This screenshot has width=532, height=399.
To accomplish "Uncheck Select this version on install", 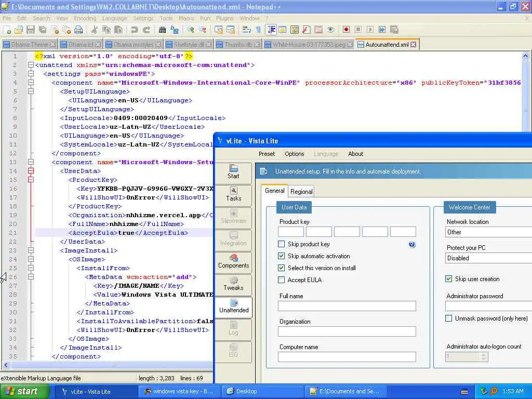I will pos(281,268).
